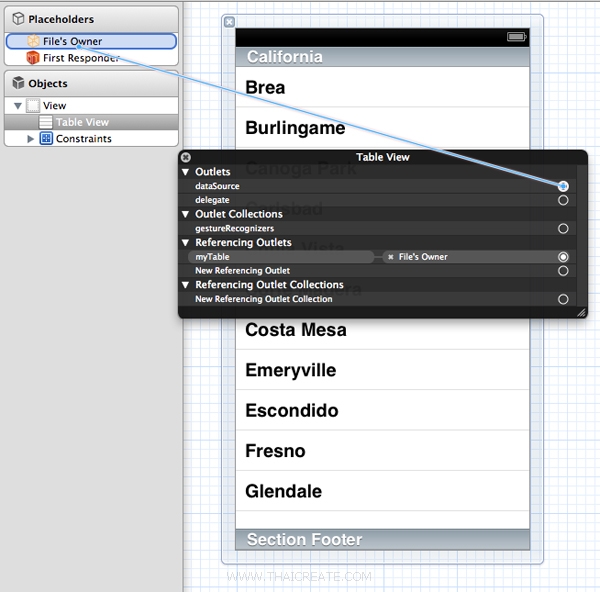Click the Objects cube icon
Viewport: 600px width, 592px height.
[17, 84]
